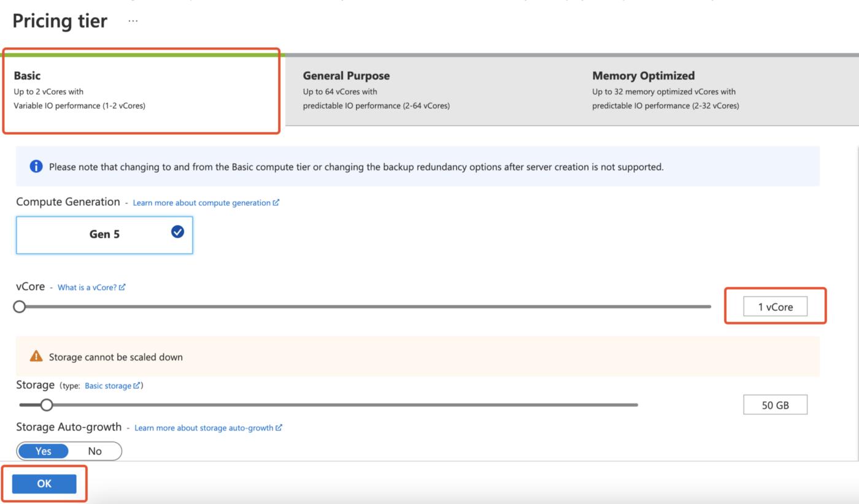Click external-link icon next to vCore help
Image resolution: width=859 pixels, height=504 pixels.
click(x=122, y=287)
